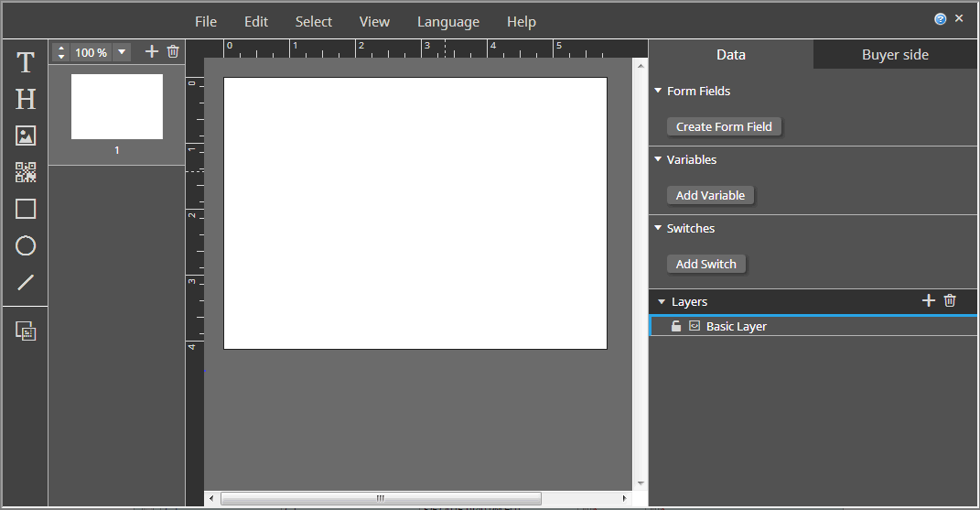Toggle lock on Basic Layer
The width and height of the screenshot is (980, 510).
coord(676,326)
